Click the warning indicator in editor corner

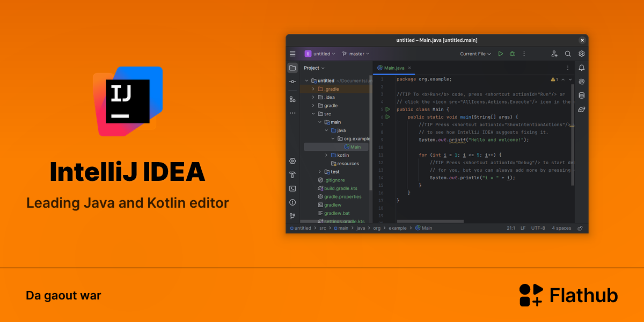point(554,79)
